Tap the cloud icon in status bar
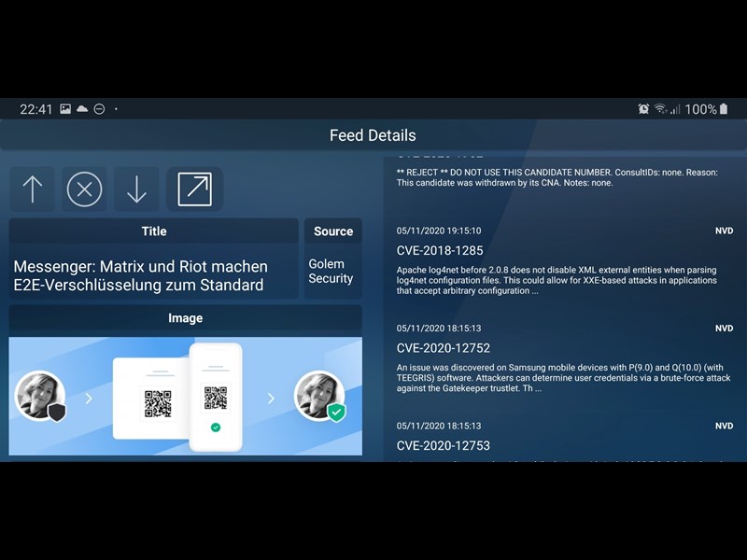This screenshot has height=560, width=747. [x=82, y=109]
